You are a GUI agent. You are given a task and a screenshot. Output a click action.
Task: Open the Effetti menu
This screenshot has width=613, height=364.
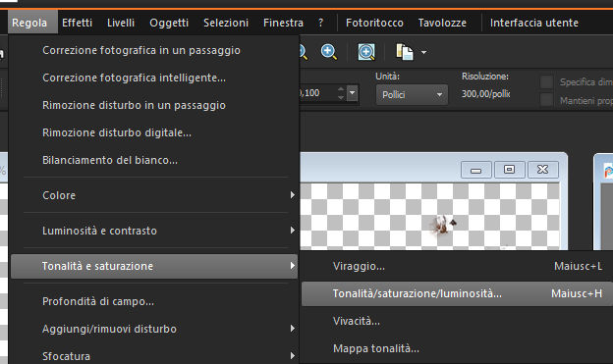click(77, 23)
